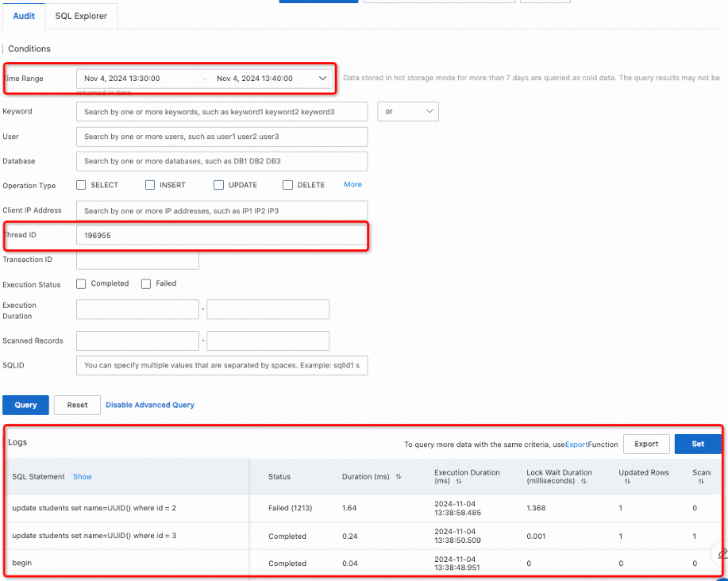
Task: Click the Thread ID field with 196955
Action: click(222, 235)
